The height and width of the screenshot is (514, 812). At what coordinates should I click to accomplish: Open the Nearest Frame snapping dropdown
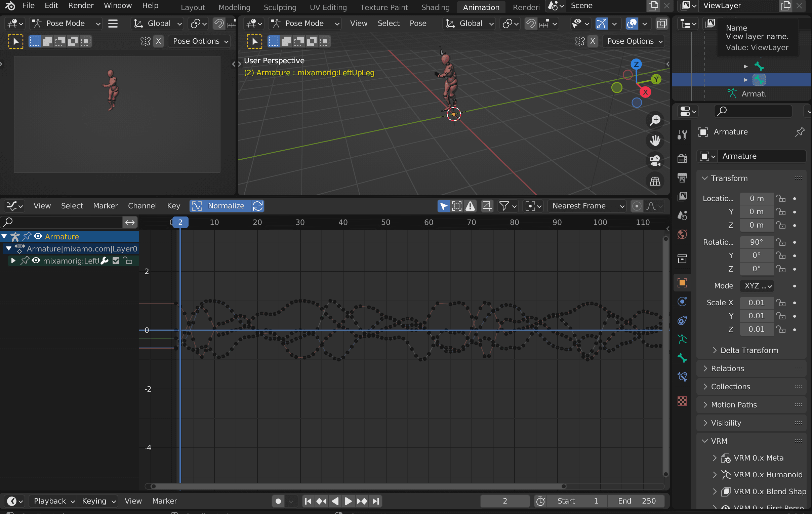coord(587,206)
